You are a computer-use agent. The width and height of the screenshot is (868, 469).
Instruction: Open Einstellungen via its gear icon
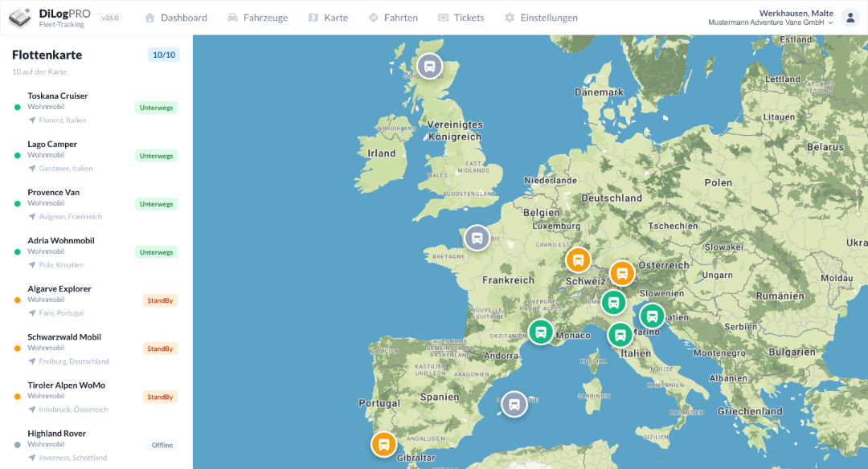[x=510, y=17]
